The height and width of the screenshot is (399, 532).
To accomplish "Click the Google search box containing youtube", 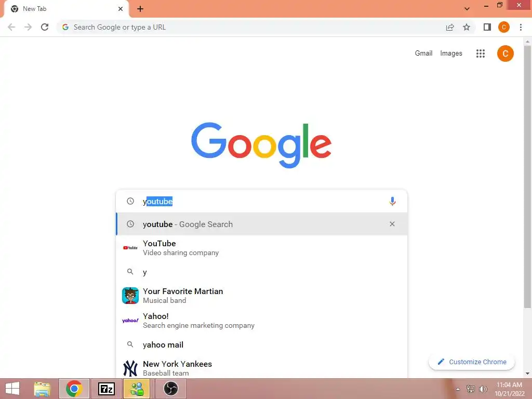I will [x=261, y=201].
